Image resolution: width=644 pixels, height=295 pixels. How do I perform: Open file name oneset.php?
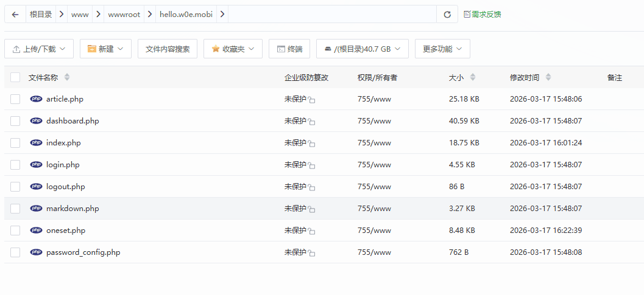[x=66, y=230]
